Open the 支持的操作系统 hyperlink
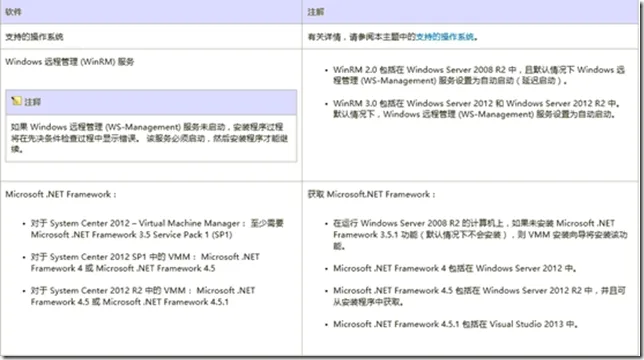 point(445,37)
